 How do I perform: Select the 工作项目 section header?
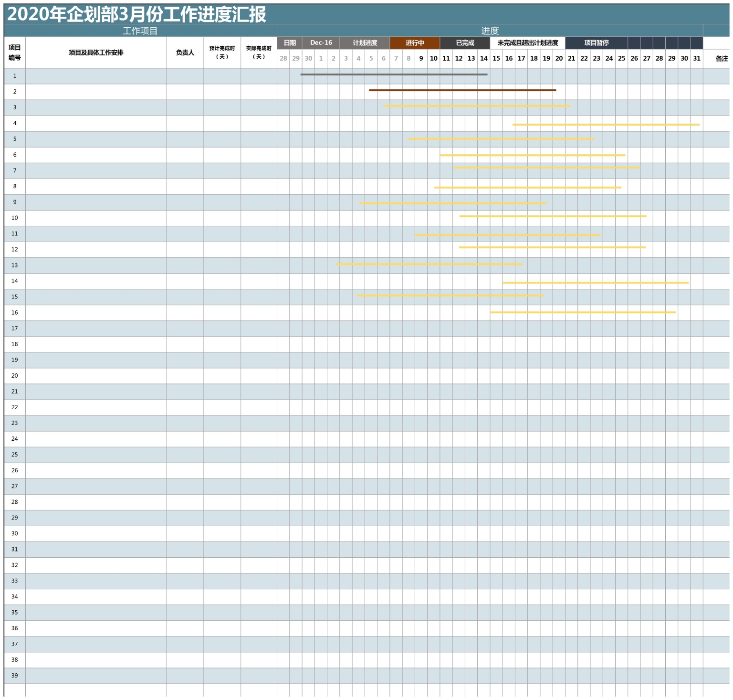pyautogui.click(x=140, y=31)
